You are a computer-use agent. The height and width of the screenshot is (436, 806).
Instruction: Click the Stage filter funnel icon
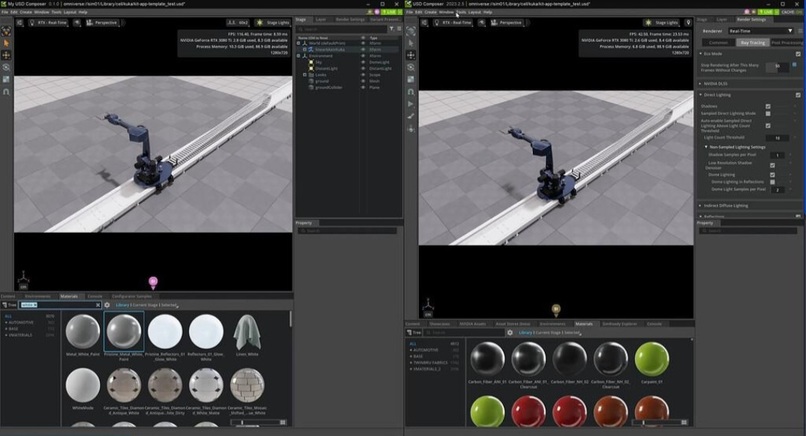click(x=392, y=29)
